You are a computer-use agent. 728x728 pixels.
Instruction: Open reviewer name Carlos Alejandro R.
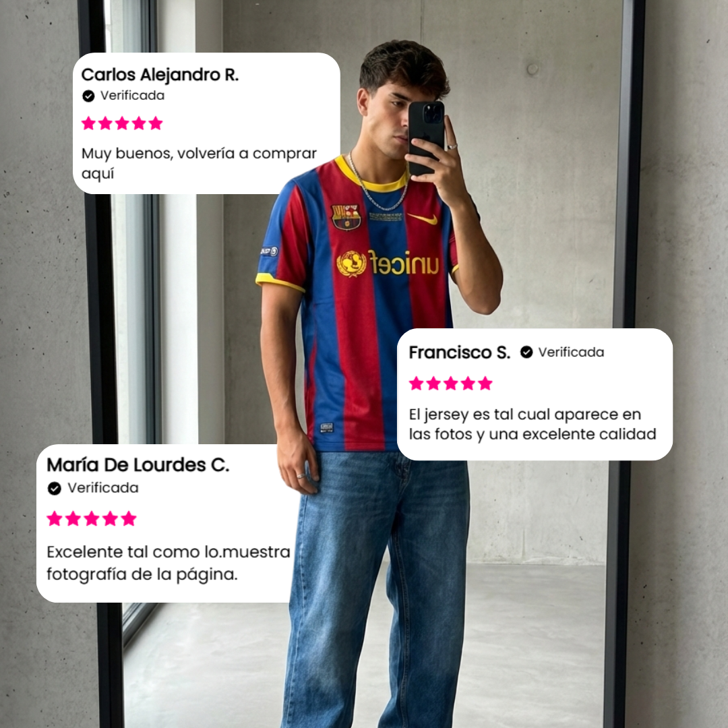(x=160, y=74)
